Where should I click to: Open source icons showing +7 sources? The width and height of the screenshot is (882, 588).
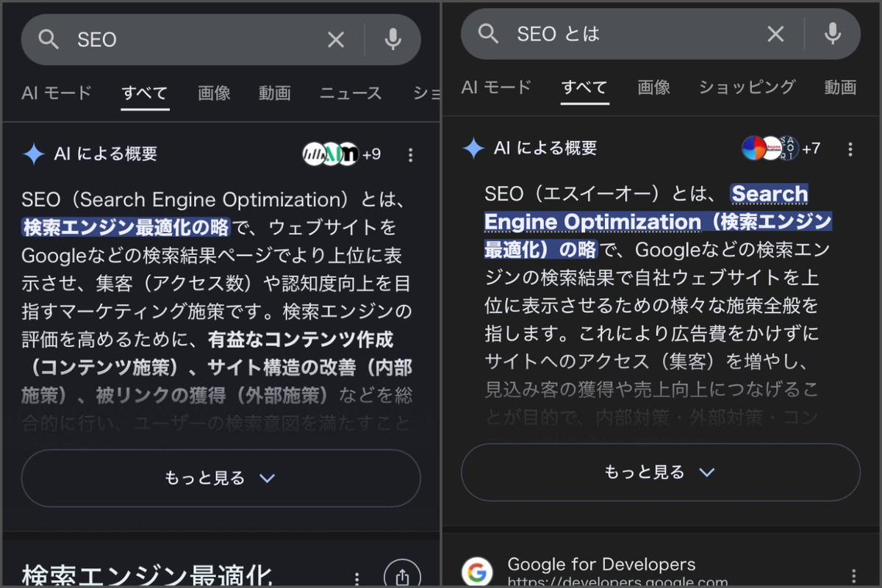tap(779, 148)
